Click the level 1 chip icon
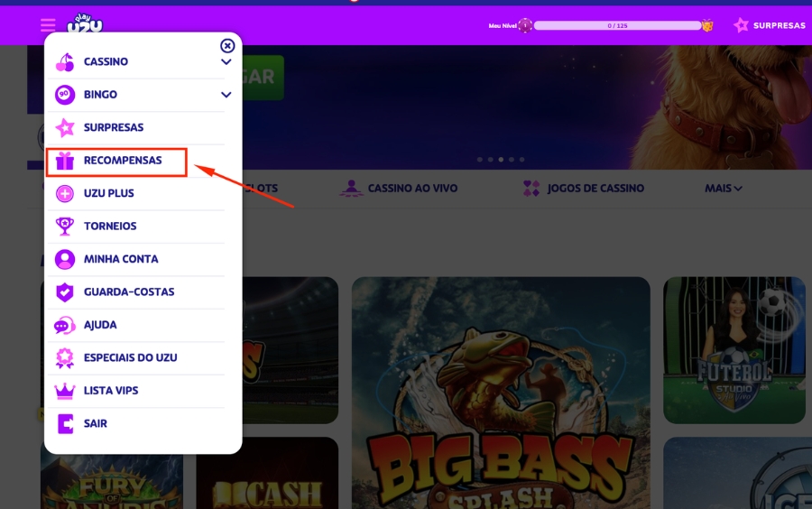The image size is (812, 509). tap(525, 25)
